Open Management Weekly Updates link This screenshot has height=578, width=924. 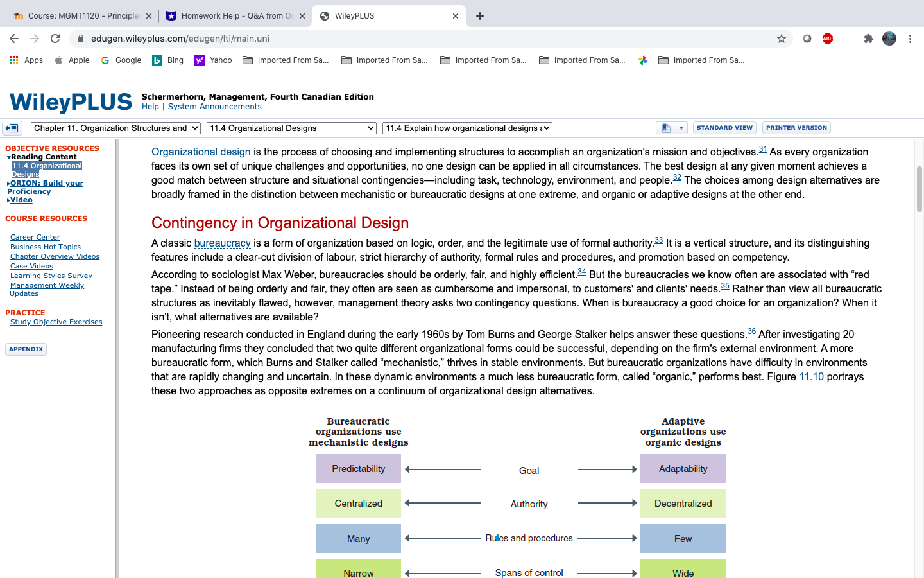click(47, 289)
